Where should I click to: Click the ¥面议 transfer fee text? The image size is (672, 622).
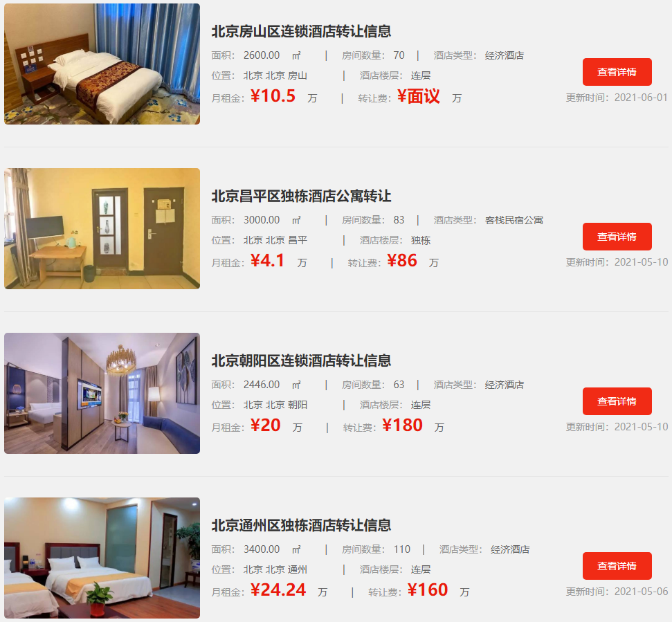(419, 96)
